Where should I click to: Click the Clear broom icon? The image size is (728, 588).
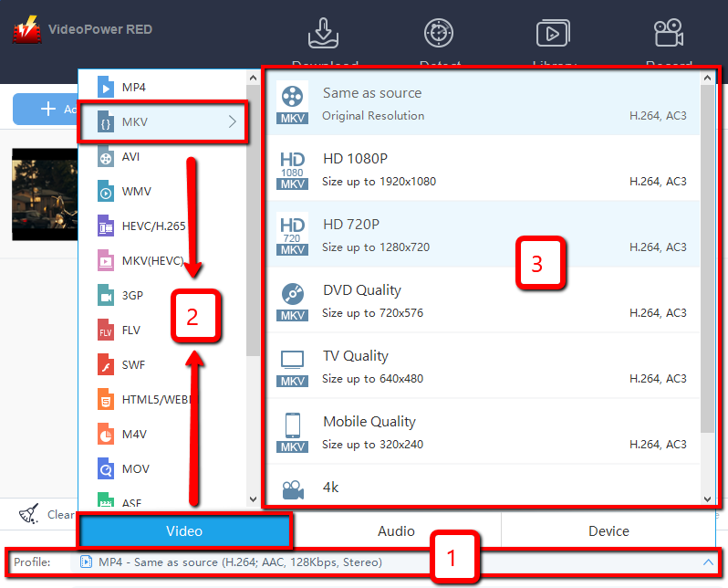30,514
